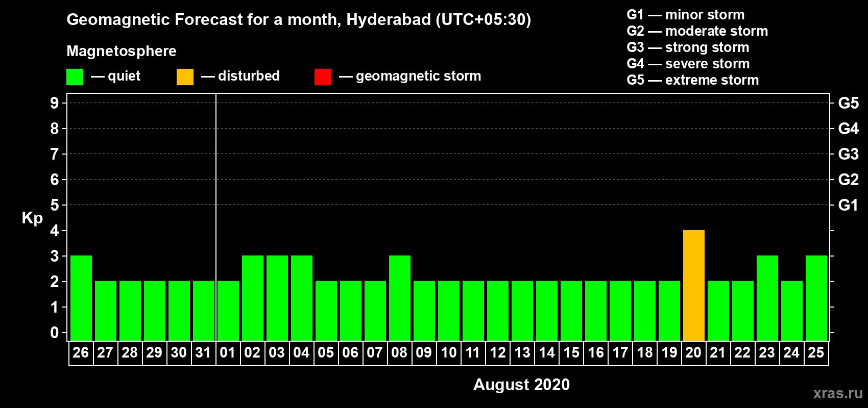Click date label 17 on the axis
This screenshot has height=408, width=868.
[620, 352]
